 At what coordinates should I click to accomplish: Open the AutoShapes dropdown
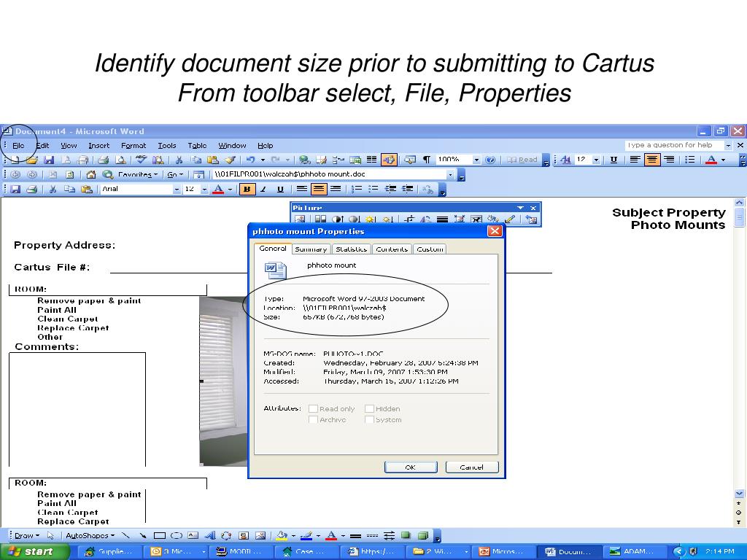point(90,536)
